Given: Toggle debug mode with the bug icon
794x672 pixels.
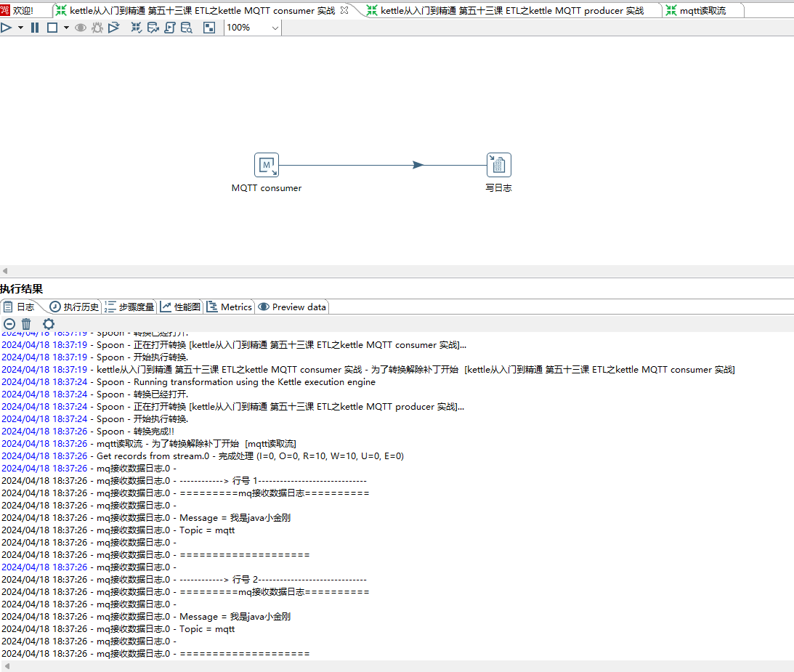Looking at the screenshot, I should [x=97, y=27].
